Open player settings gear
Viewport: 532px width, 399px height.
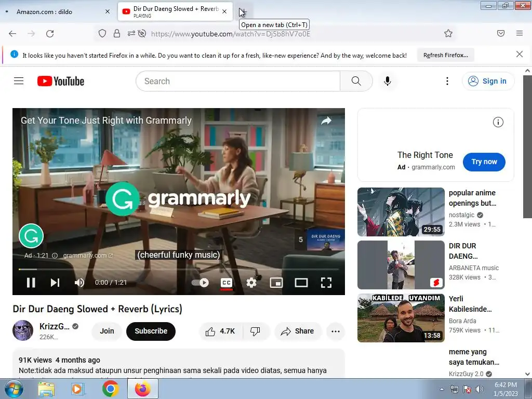pos(251,283)
